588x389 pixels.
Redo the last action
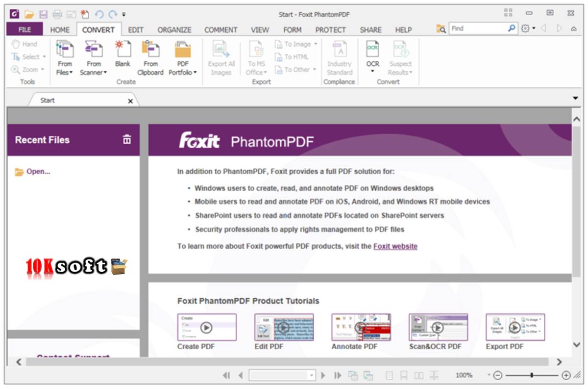[113, 14]
